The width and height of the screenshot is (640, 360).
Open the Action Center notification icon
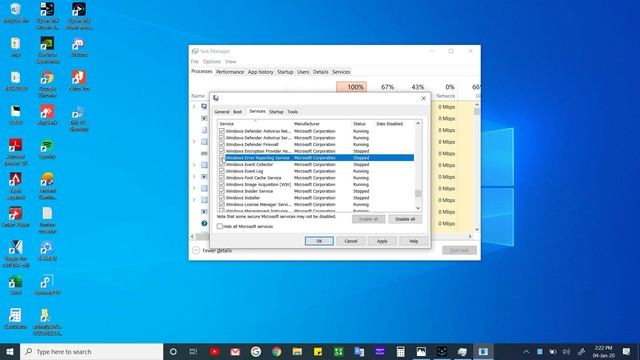click(x=627, y=351)
